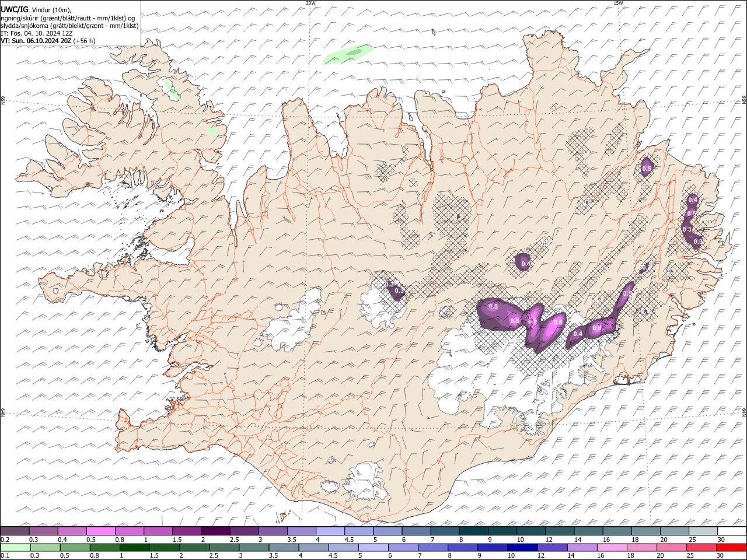
Task: Click the 0.8 value inside the bright magenta blob
Action: [558, 322]
